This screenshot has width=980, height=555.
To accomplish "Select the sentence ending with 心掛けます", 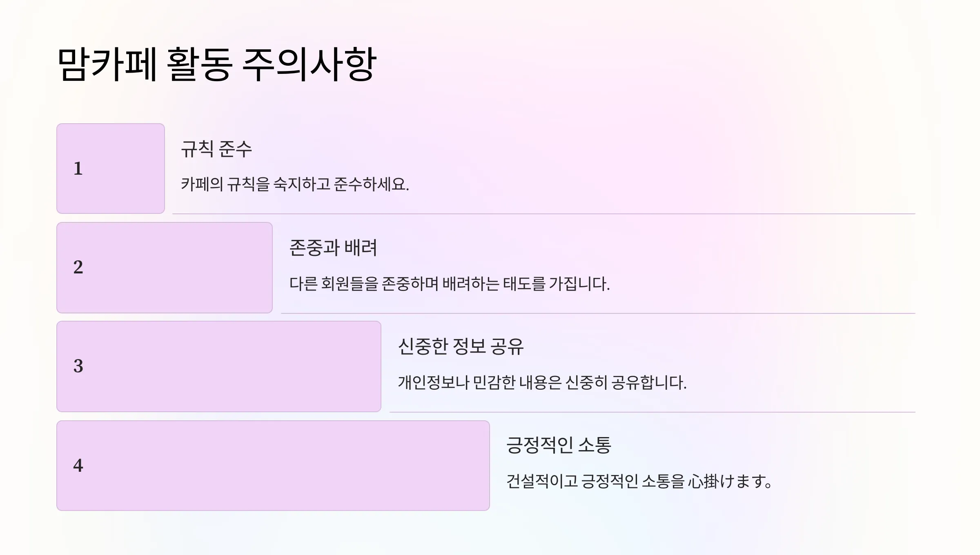I will point(639,482).
